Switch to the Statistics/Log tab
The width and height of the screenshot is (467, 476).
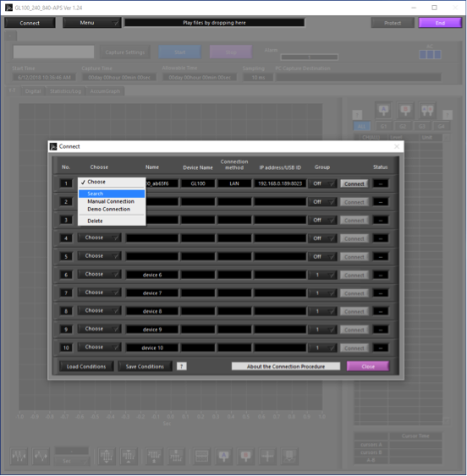[x=65, y=91]
